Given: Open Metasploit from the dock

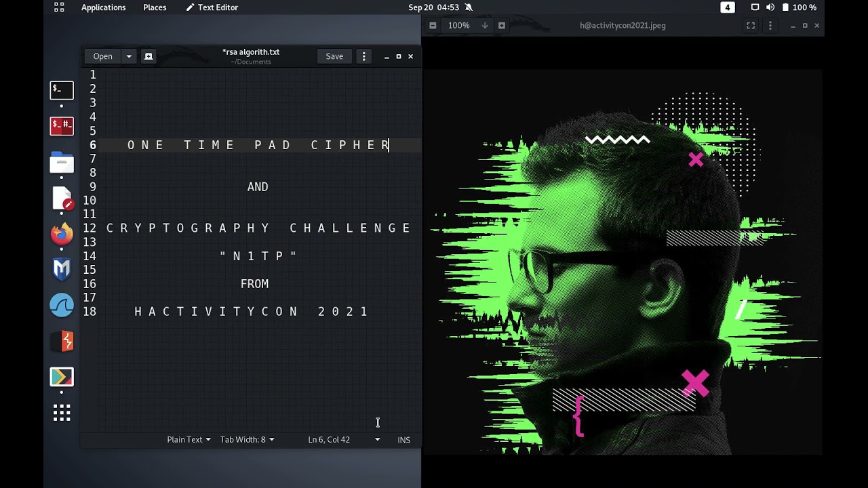Looking at the screenshot, I should (x=62, y=270).
